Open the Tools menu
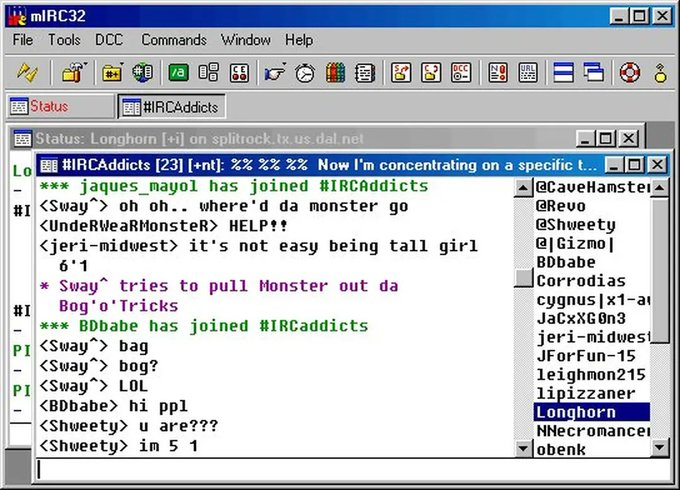The width and height of the screenshot is (680, 490). [x=64, y=40]
